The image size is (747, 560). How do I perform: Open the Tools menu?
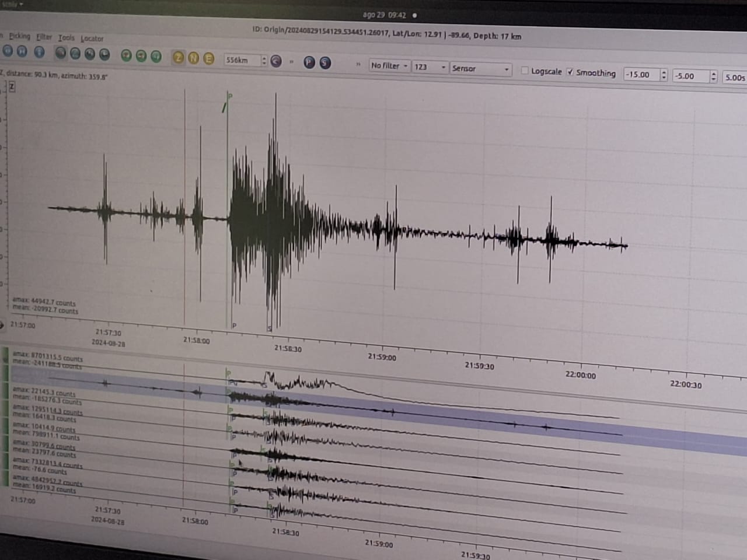pyautogui.click(x=66, y=37)
